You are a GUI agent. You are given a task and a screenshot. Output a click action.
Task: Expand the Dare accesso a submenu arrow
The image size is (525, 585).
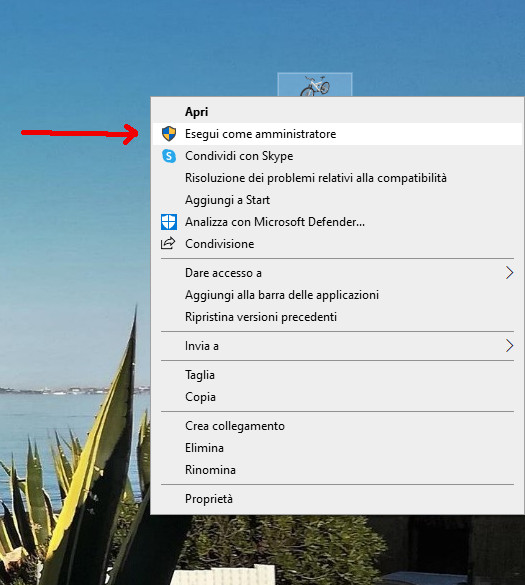509,273
